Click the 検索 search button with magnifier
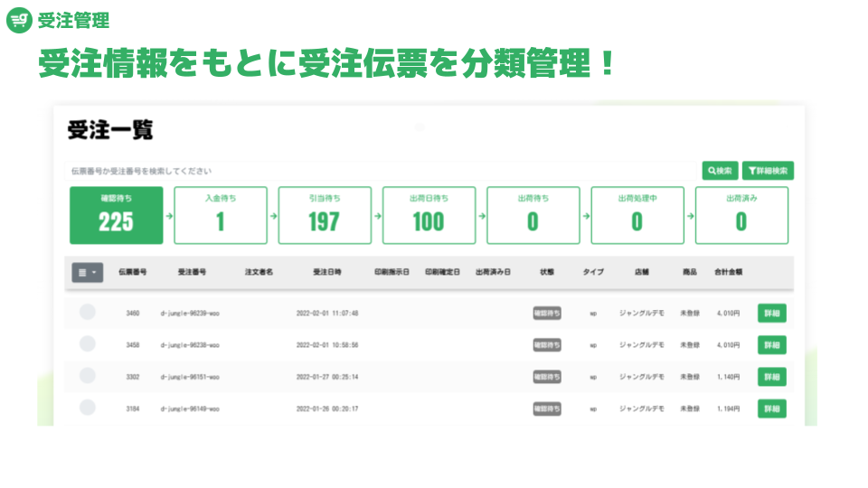 point(721,171)
